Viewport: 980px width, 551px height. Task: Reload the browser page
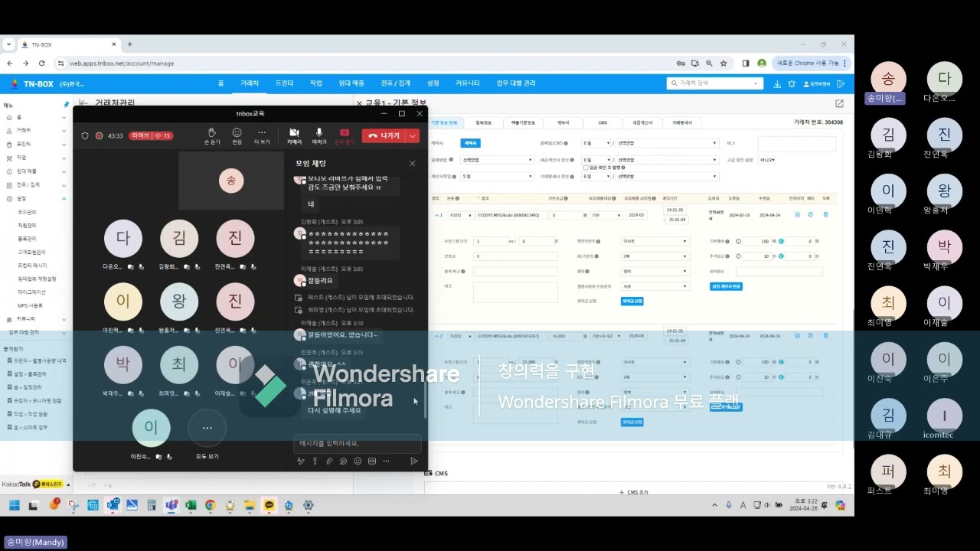(41, 64)
